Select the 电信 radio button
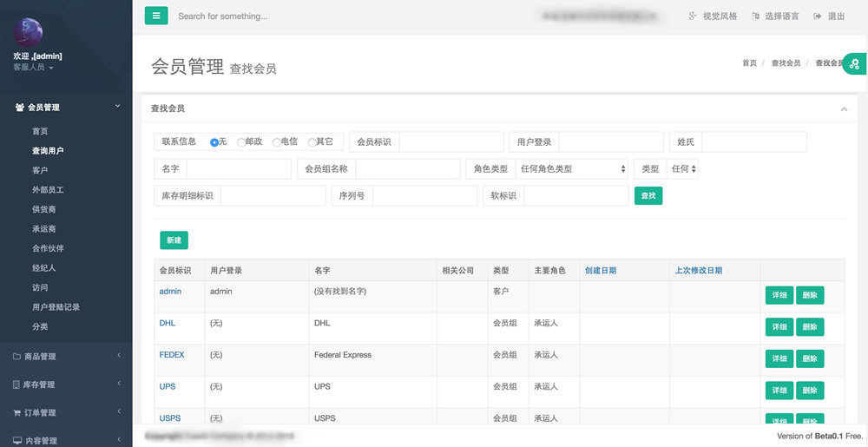 (x=276, y=142)
